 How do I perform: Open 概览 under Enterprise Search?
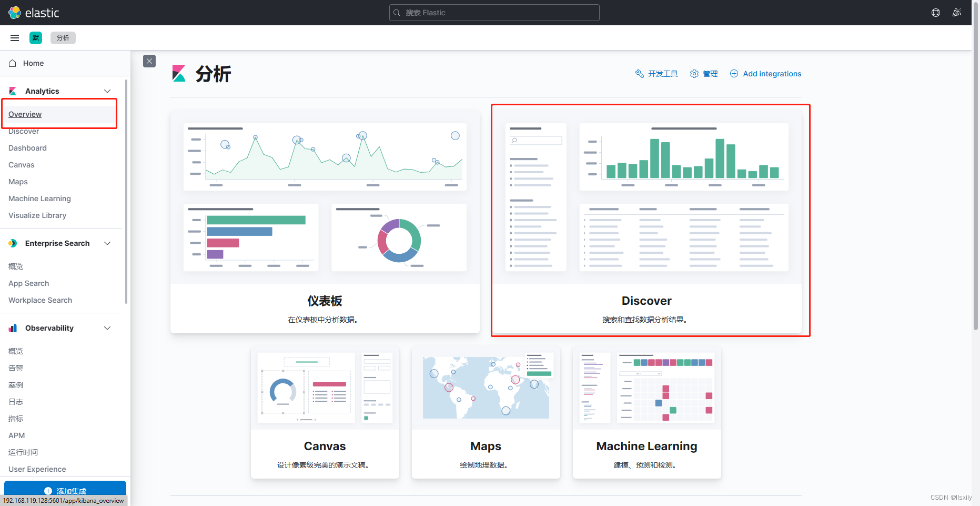coord(16,266)
